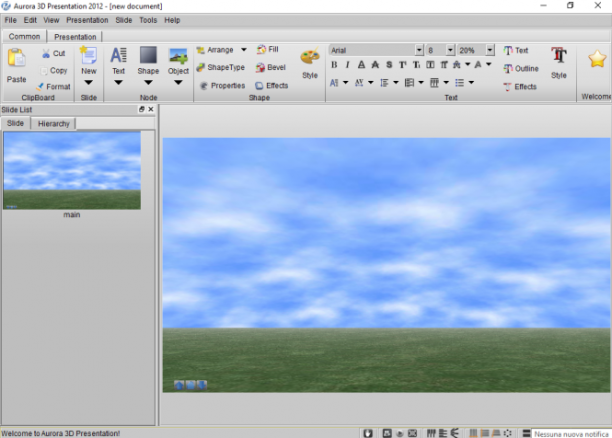
Task: Open the File menu
Action: [x=11, y=20]
